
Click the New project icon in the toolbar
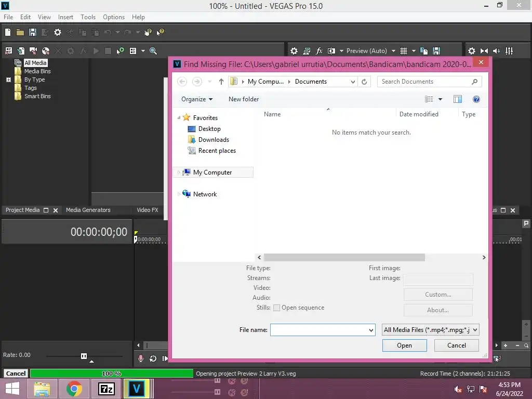[8, 32]
